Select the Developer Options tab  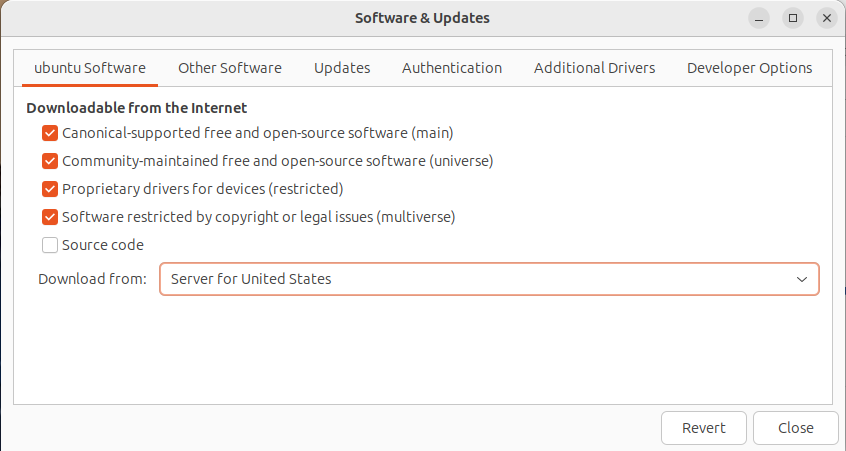tap(749, 68)
